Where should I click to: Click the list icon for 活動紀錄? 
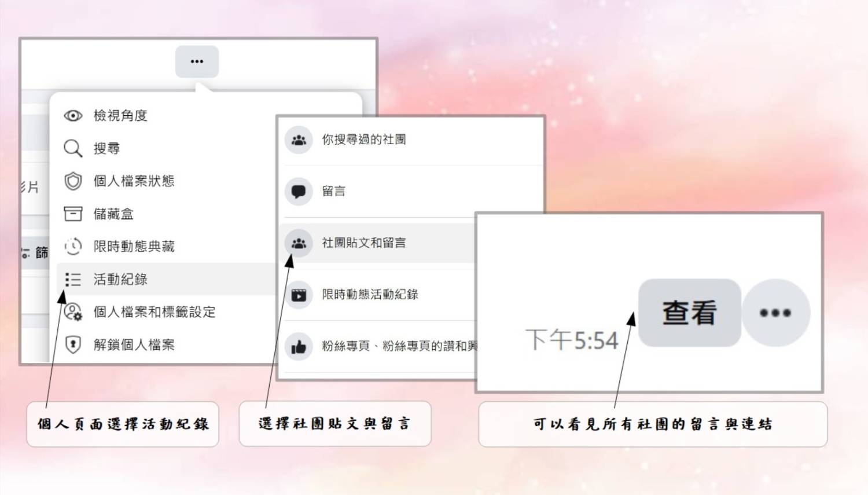[73, 280]
